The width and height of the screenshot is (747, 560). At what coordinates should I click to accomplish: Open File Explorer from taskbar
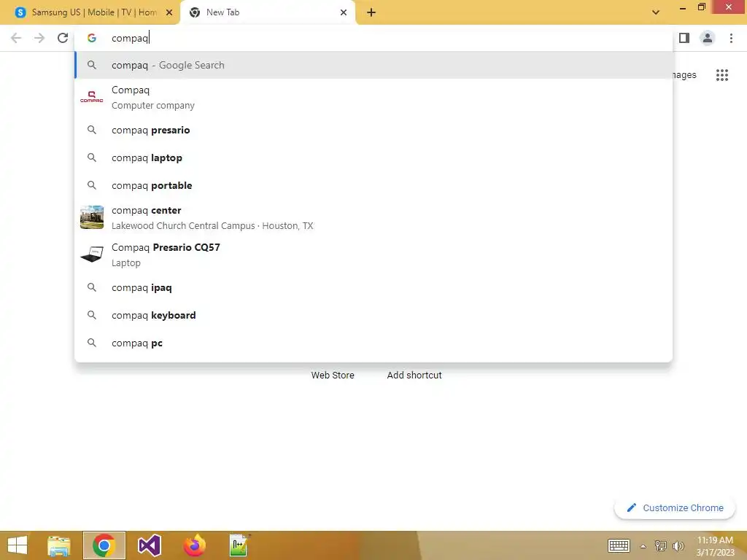(x=59, y=545)
